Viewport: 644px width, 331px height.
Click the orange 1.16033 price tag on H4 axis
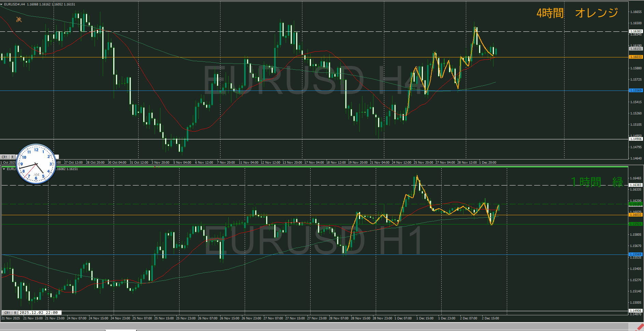click(635, 57)
